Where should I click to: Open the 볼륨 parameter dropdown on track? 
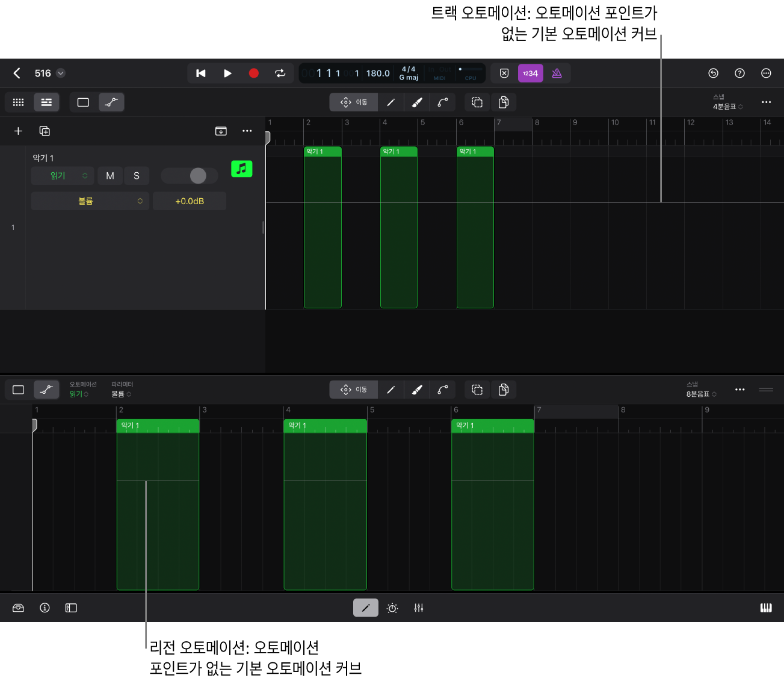click(x=90, y=201)
